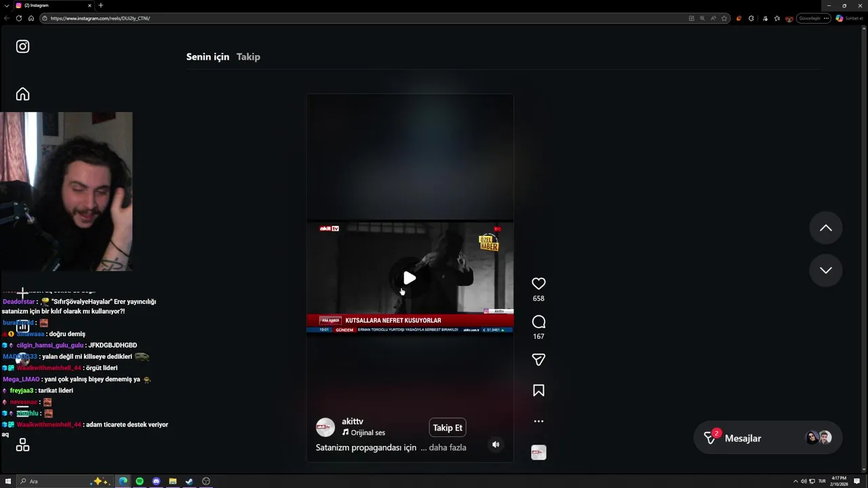Open Edge browser from taskbar

(123, 481)
